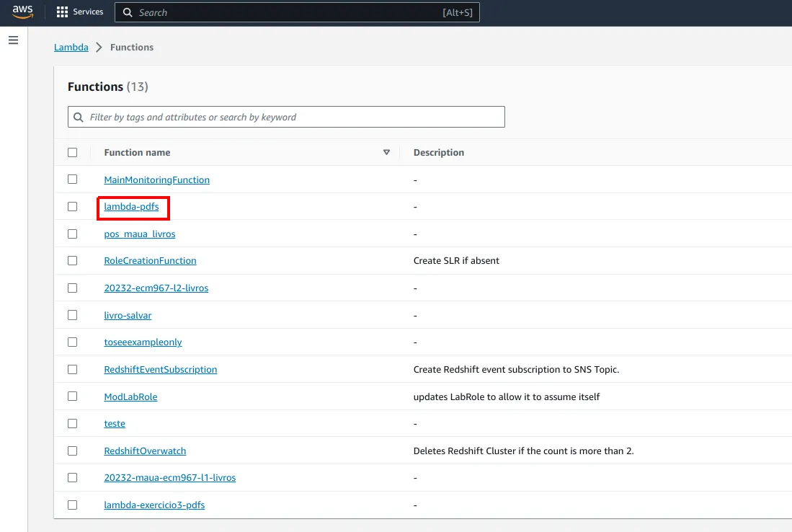Open the RedshiftEventSubscription function

(x=161, y=369)
